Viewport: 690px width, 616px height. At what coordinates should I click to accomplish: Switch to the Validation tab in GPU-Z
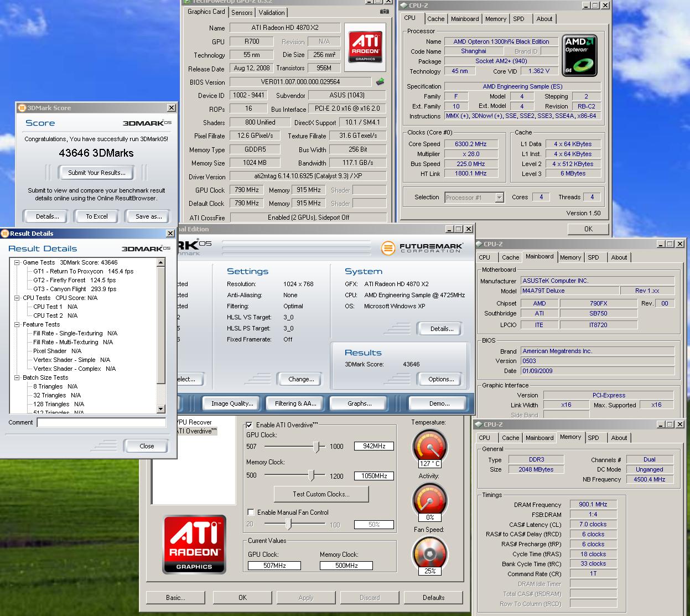coord(272,12)
